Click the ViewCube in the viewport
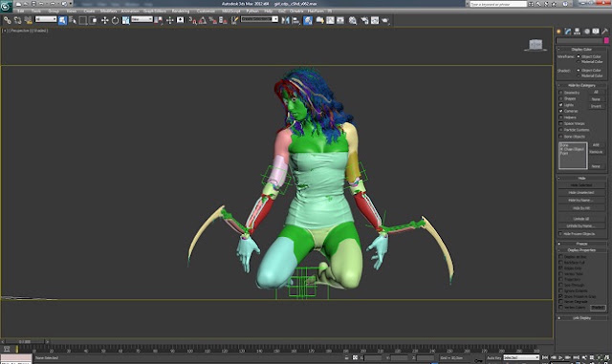Screen dimensions: 612x364 (x=535, y=45)
